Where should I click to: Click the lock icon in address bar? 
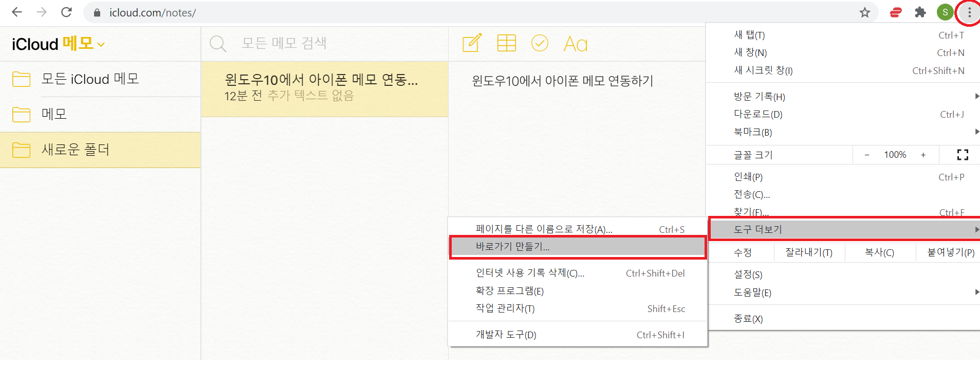click(97, 13)
